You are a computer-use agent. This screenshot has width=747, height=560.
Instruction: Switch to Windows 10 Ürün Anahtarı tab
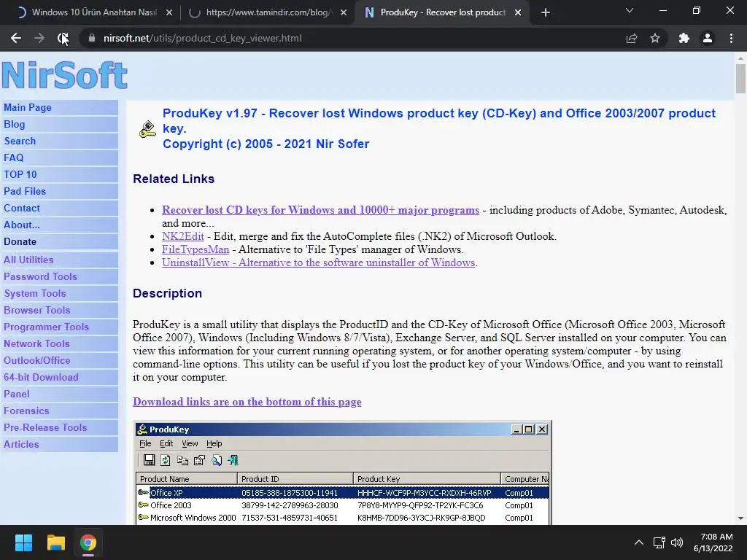(94, 12)
